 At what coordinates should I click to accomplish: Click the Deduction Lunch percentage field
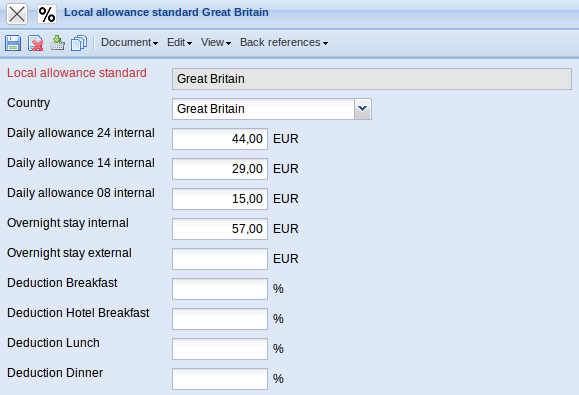click(220, 348)
